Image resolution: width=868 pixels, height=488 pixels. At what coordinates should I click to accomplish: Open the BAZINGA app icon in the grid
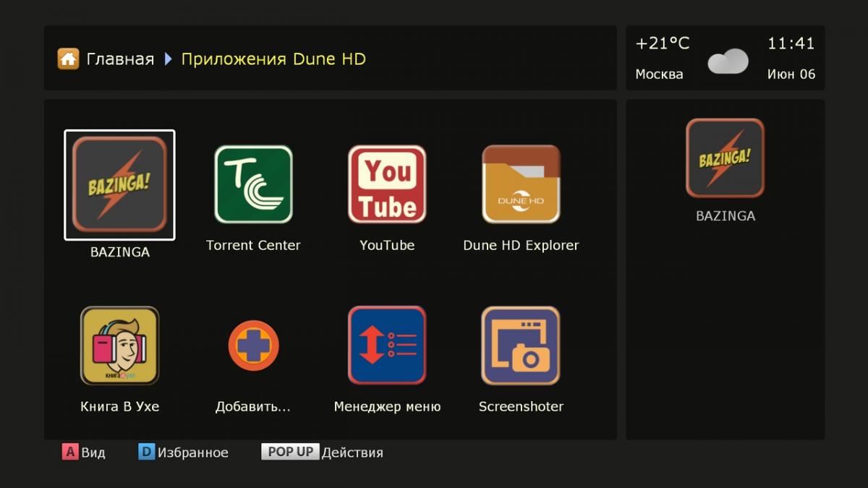[119, 184]
